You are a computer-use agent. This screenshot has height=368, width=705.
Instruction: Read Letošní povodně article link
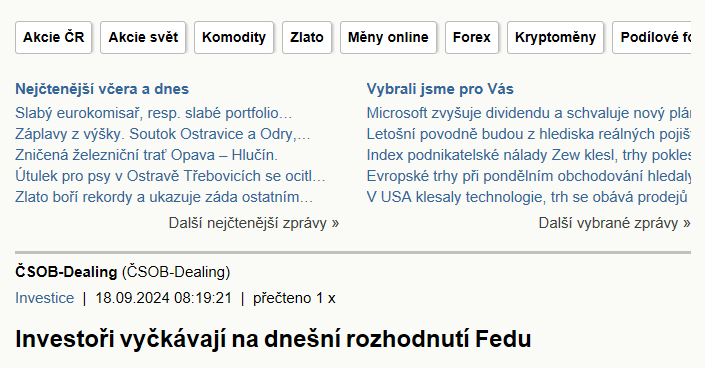(x=529, y=134)
